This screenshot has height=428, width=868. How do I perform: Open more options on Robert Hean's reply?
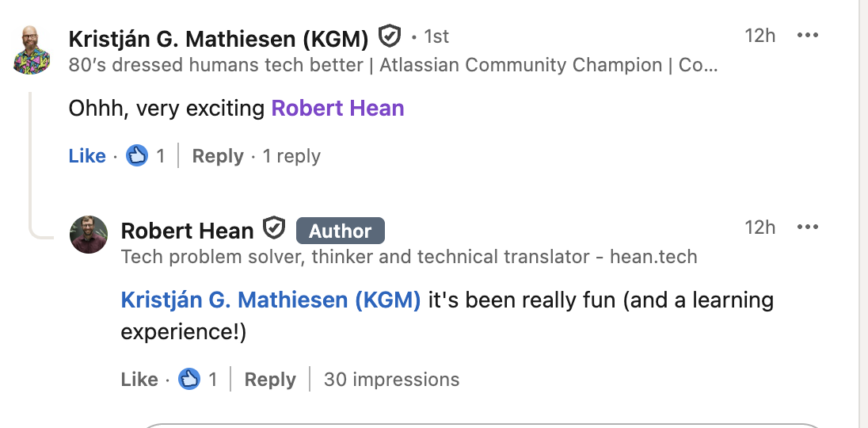(x=807, y=227)
